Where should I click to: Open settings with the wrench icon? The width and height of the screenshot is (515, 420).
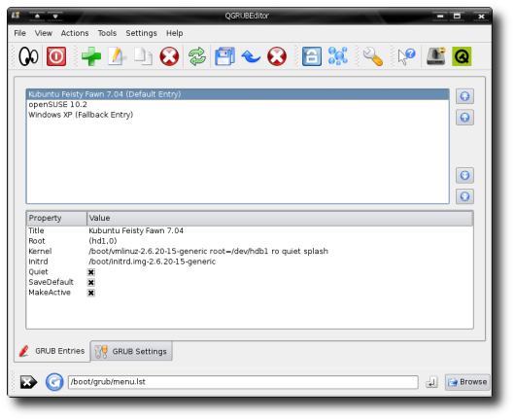[373, 56]
